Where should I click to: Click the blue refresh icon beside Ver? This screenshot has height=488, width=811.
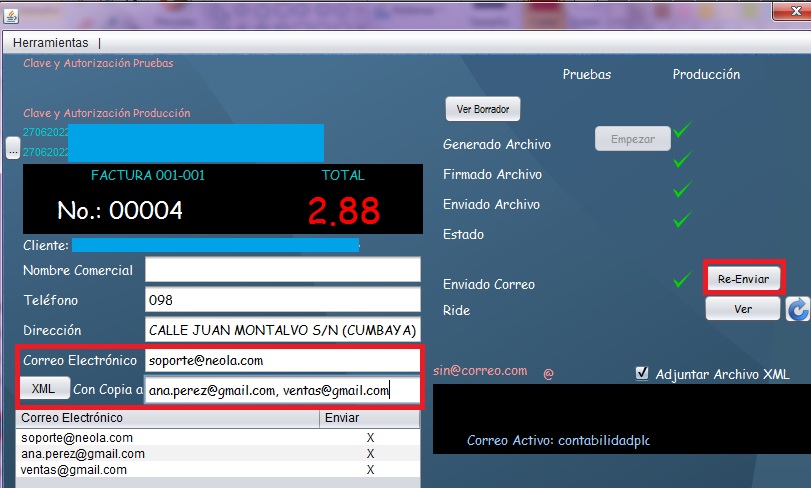click(x=797, y=309)
